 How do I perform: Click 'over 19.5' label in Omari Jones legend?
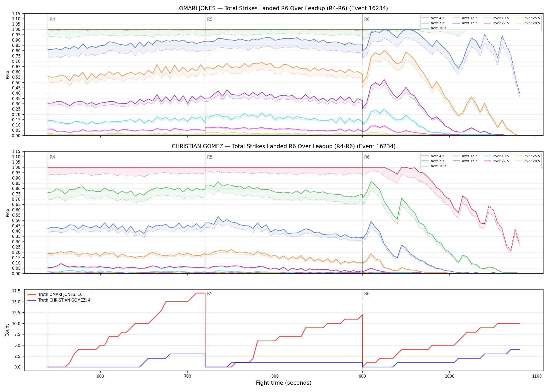(x=501, y=18)
